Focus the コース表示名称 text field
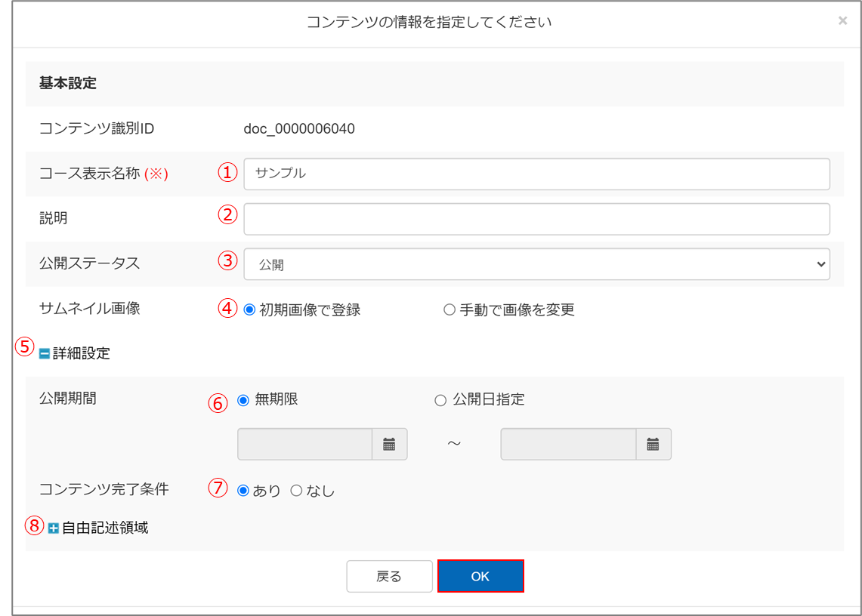 536,174
